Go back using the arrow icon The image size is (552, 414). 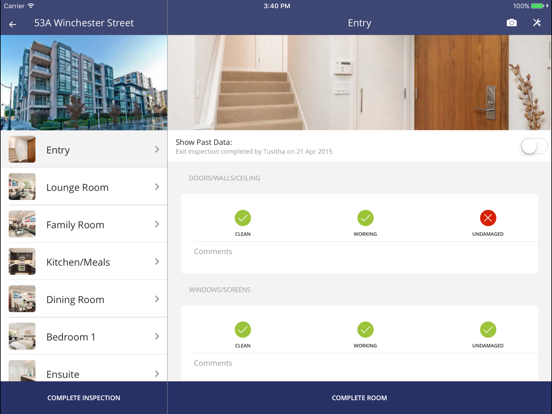13,24
